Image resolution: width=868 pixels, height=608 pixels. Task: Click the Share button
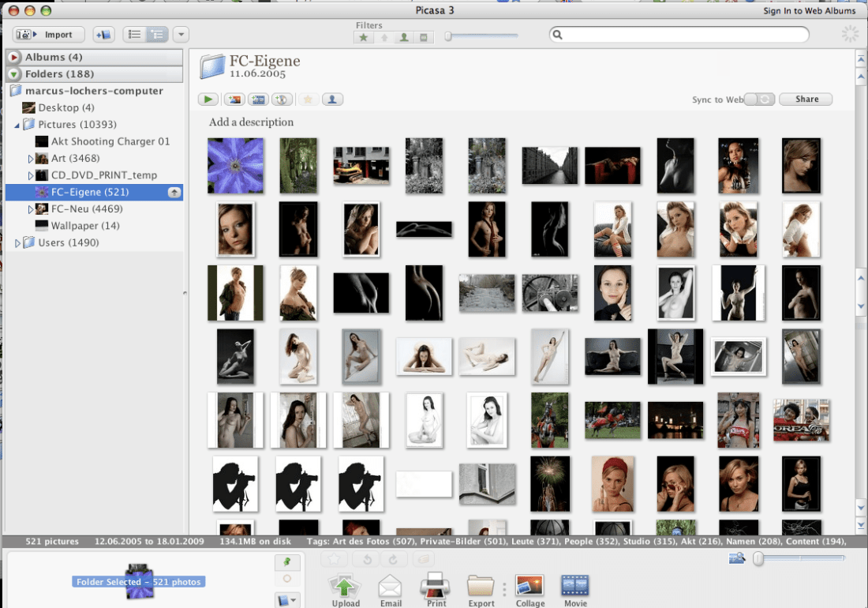805,99
